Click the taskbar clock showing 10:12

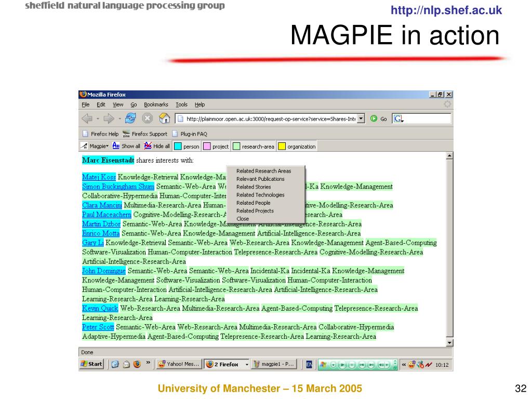point(442,365)
